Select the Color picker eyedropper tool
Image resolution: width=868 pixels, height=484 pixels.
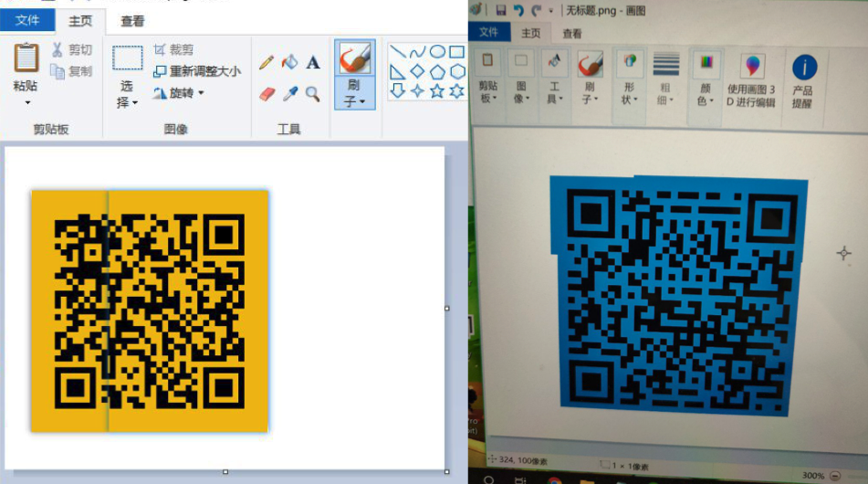click(290, 94)
